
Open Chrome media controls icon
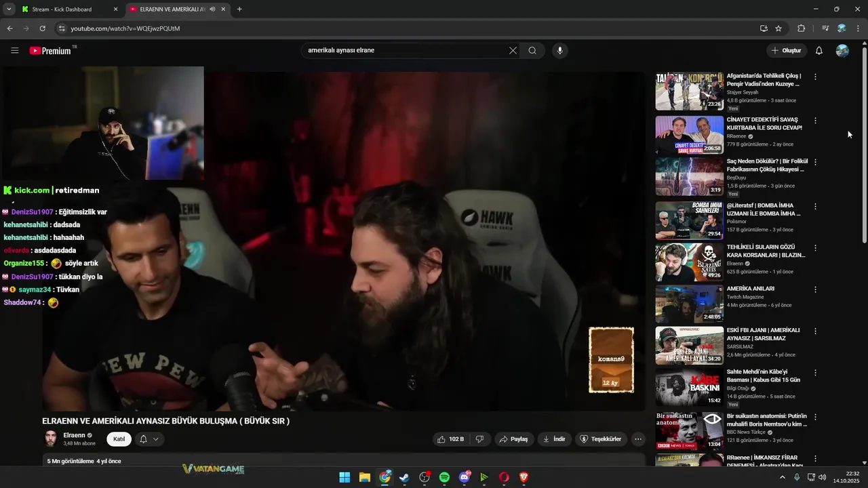825,28
